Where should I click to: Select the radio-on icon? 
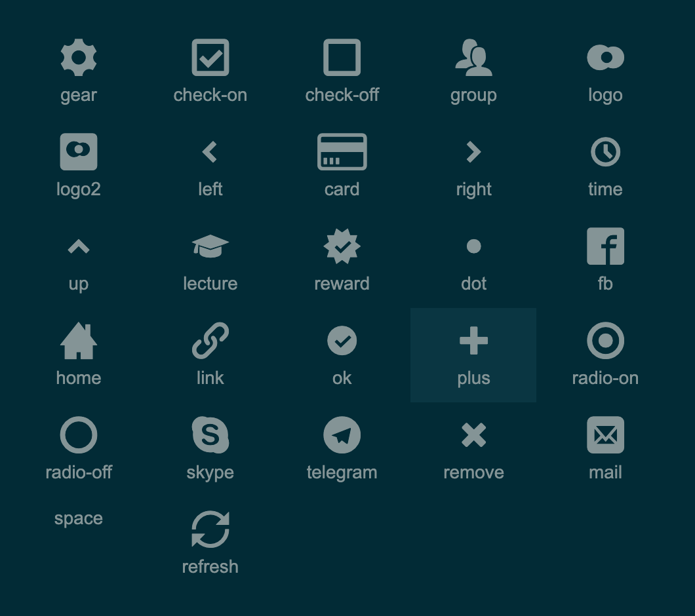(605, 341)
